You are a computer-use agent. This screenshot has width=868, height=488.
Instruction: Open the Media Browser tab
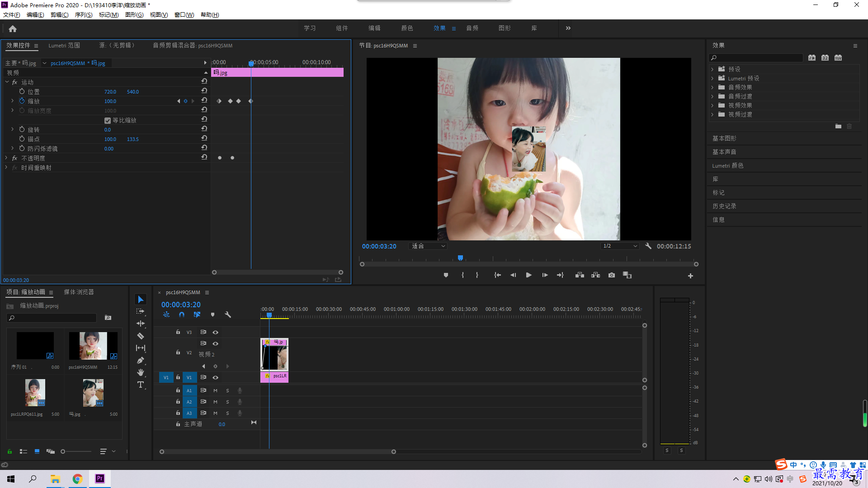[x=79, y=292]
